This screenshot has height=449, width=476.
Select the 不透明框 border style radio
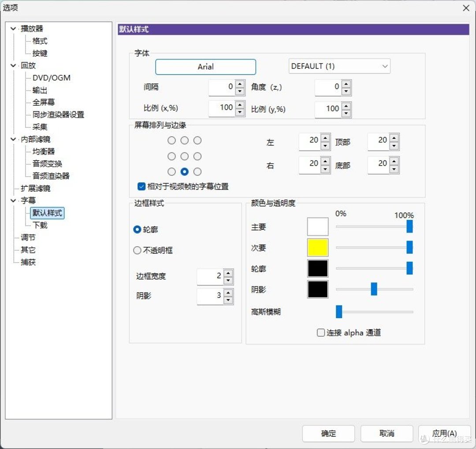[137, 250]
